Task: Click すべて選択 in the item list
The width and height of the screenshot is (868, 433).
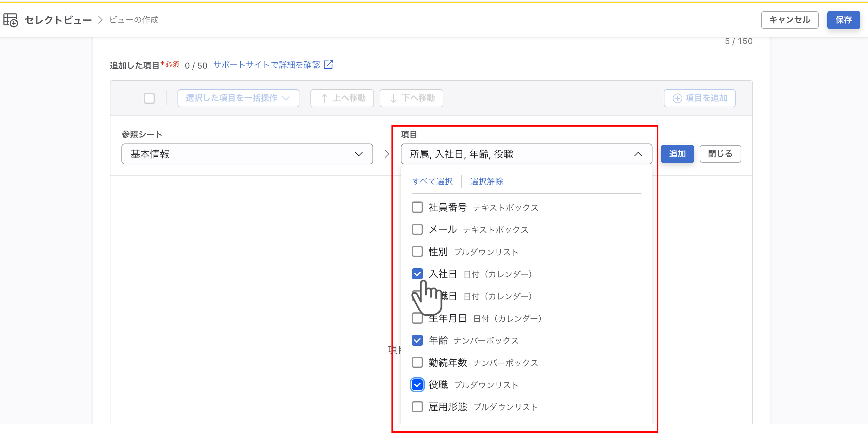Action: [x=432, y=181]
